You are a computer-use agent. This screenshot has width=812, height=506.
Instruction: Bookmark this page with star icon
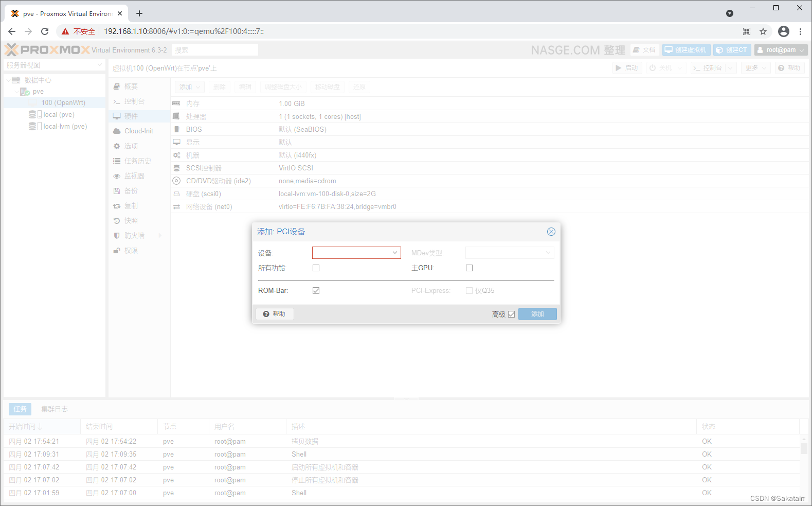point(763,31)
